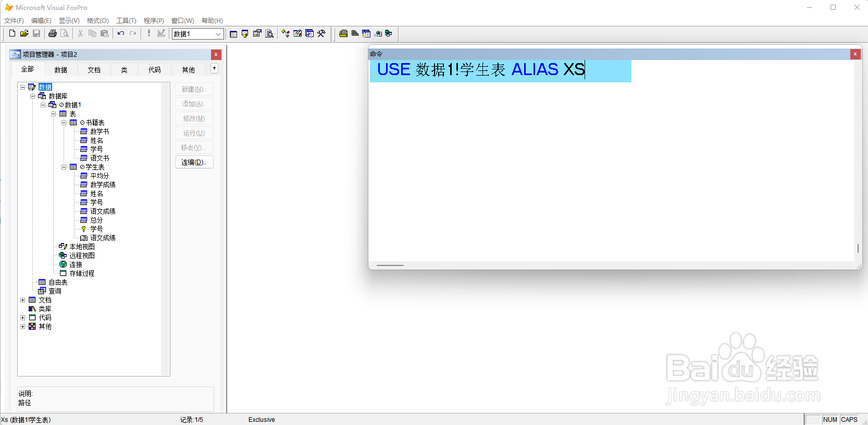Open the 格式(O) menu
The image size is (868, 425).
point(98,21)
